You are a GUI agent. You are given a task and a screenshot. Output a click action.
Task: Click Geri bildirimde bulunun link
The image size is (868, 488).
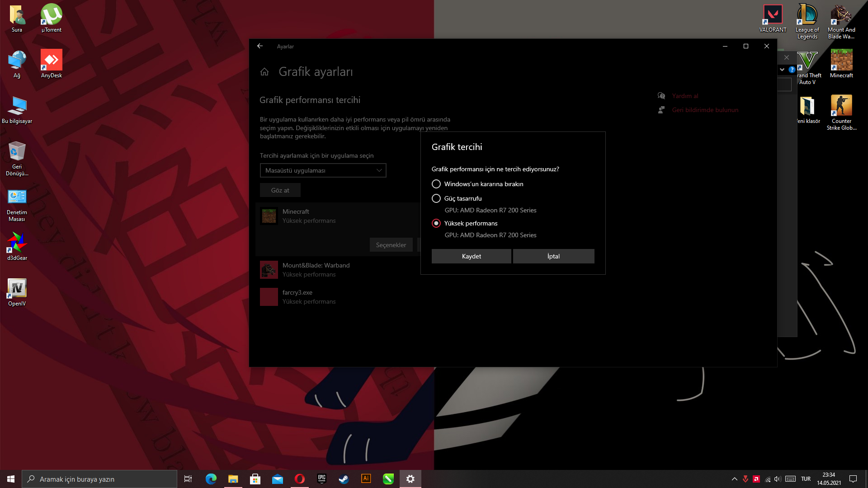point(705,110)
